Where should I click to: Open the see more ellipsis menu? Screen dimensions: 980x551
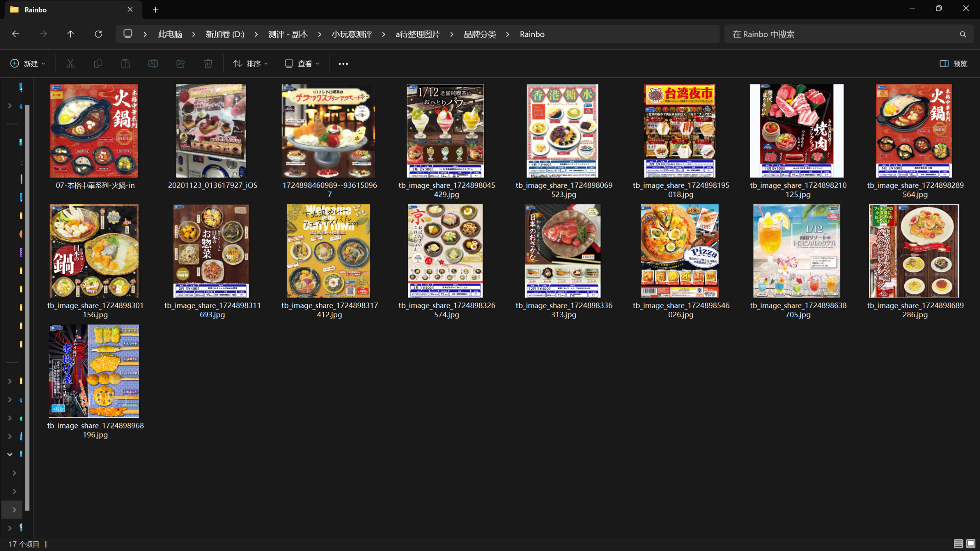343,64
